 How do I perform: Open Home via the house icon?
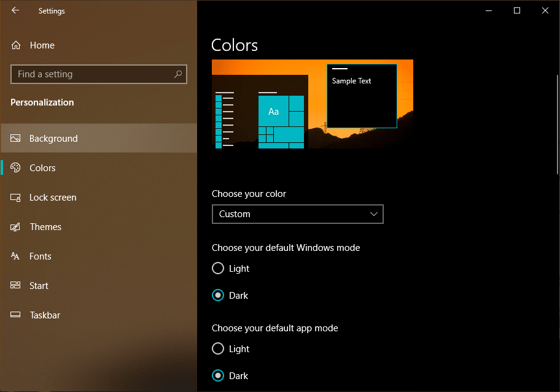point(17,45)
